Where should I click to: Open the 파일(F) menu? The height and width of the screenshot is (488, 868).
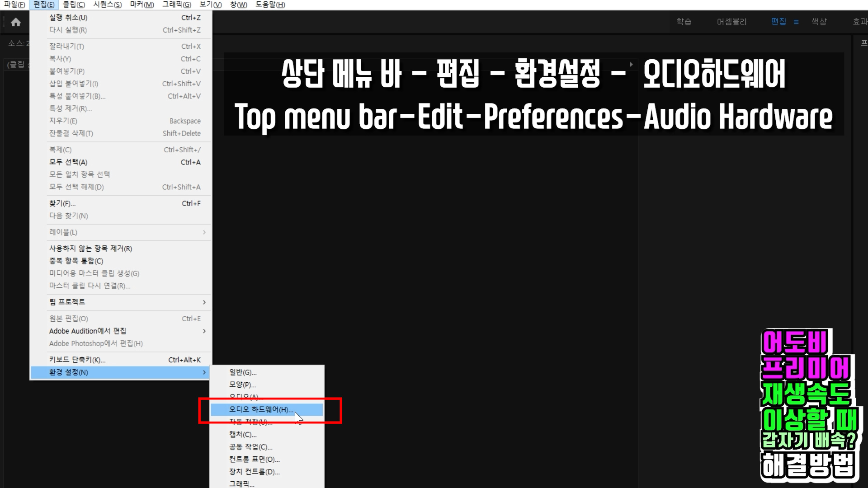point(14,5)
